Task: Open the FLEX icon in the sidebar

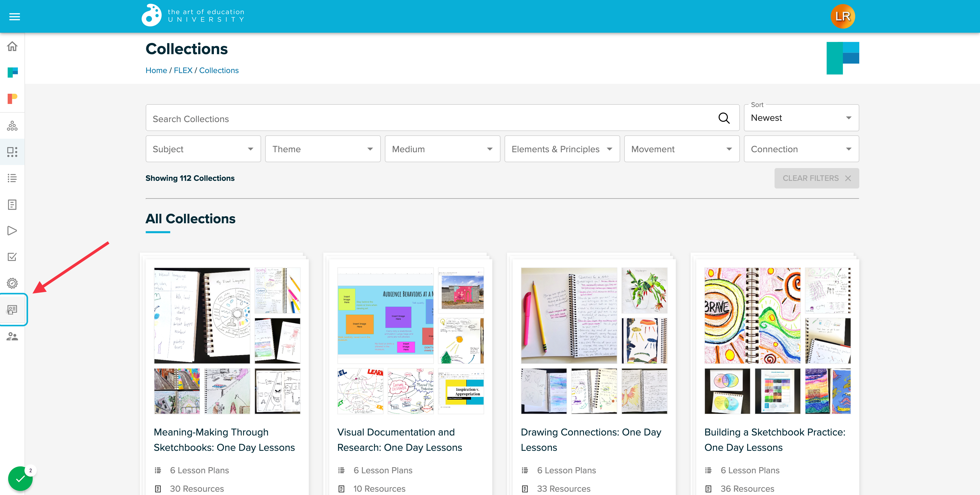Action: pos(12,72)
